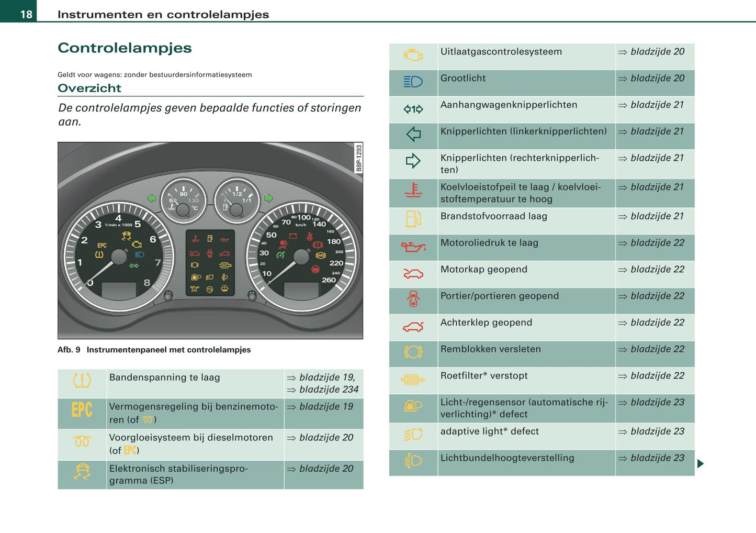Screen dimensions: 756x533
Task: Click text 'Aanhangwagenknipperlichten'
Action: pyautogui.click(x=509, y=105)
